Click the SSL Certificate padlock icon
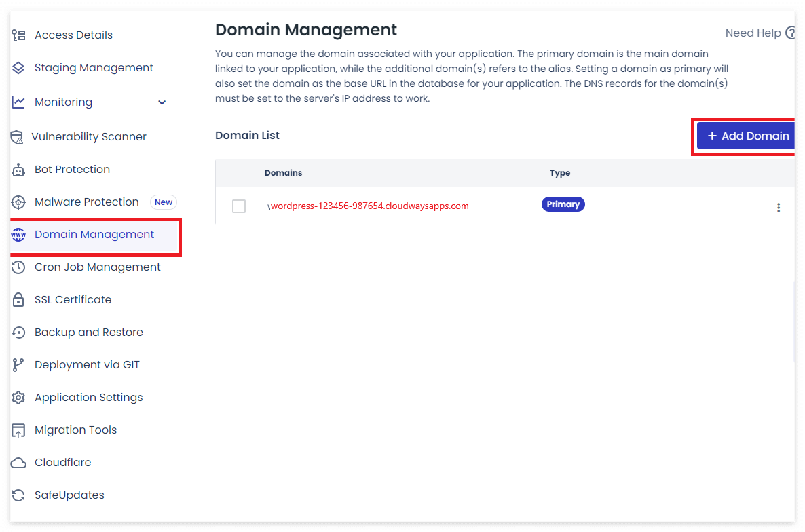This screenshot has height=532, width=805. point(18,300)
